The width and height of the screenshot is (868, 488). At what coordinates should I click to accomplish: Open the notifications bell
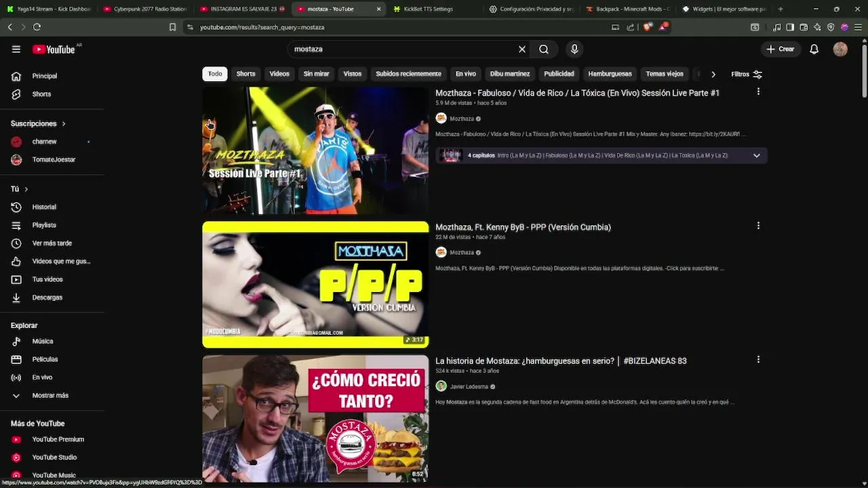pyautogui.click(x=814, y=49)
